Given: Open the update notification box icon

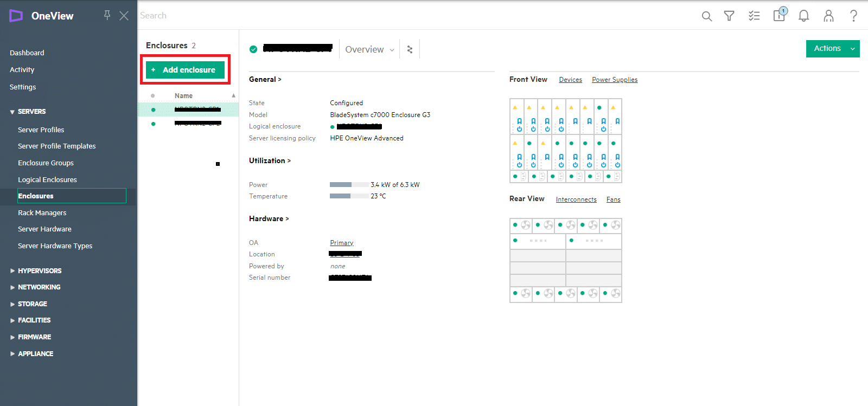Looking at the screenshot, I should pyautogui.click(x=780, y=15).
